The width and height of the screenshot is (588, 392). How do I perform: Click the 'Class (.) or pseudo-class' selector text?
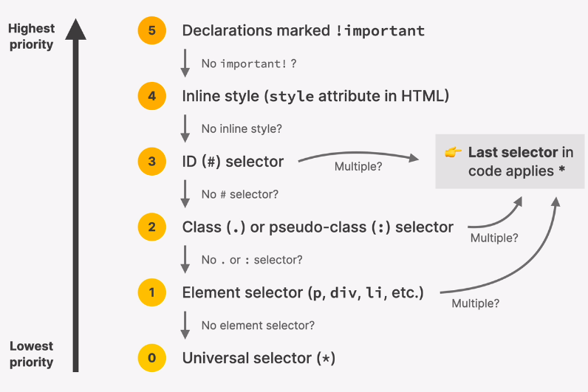pos(318,227)
